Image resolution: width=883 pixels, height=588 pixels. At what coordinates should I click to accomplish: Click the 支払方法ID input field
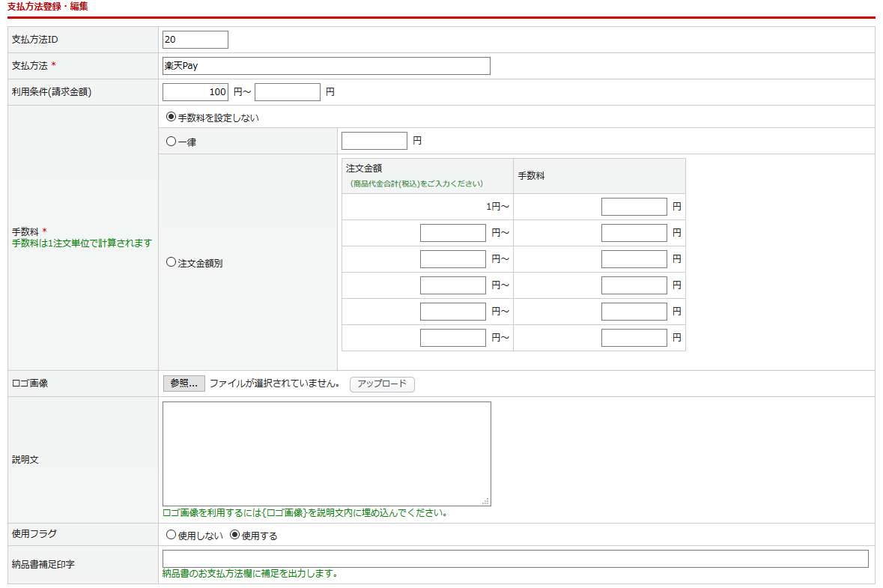[x=195, y=40]
